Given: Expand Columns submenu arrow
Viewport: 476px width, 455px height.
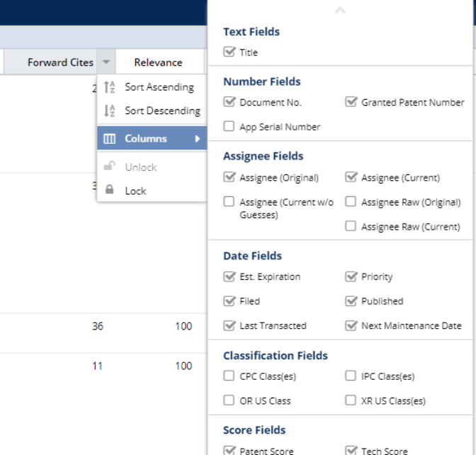Looking at the screenshot, I should 198,139.
